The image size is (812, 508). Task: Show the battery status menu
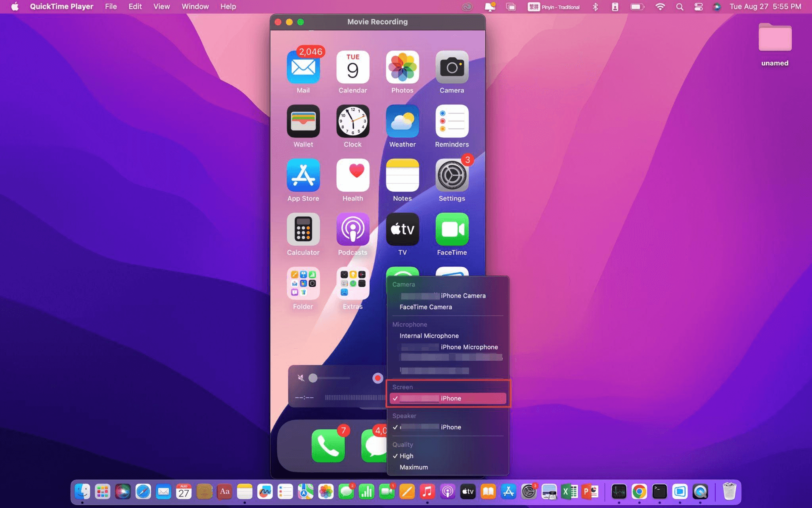[x=637, y=7]
